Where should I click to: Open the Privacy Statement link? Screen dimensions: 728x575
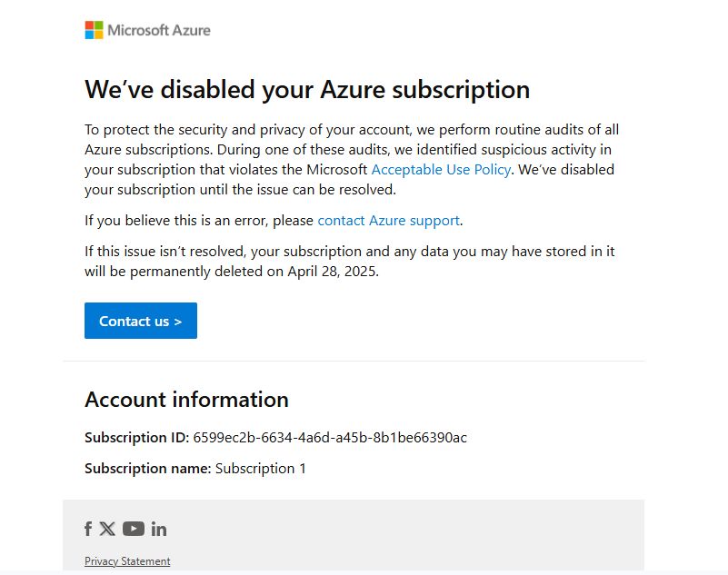point(127,561)
